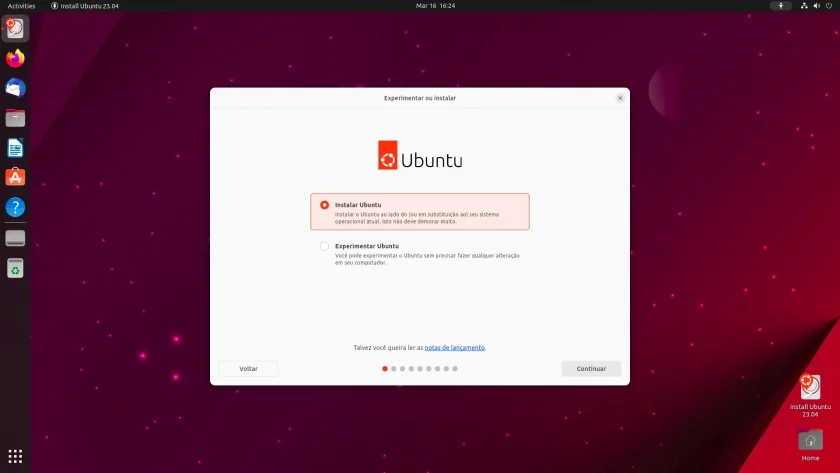Close the installer dialog
The height and width of the screenshot is (473, 840).
(x=620, y=98)
